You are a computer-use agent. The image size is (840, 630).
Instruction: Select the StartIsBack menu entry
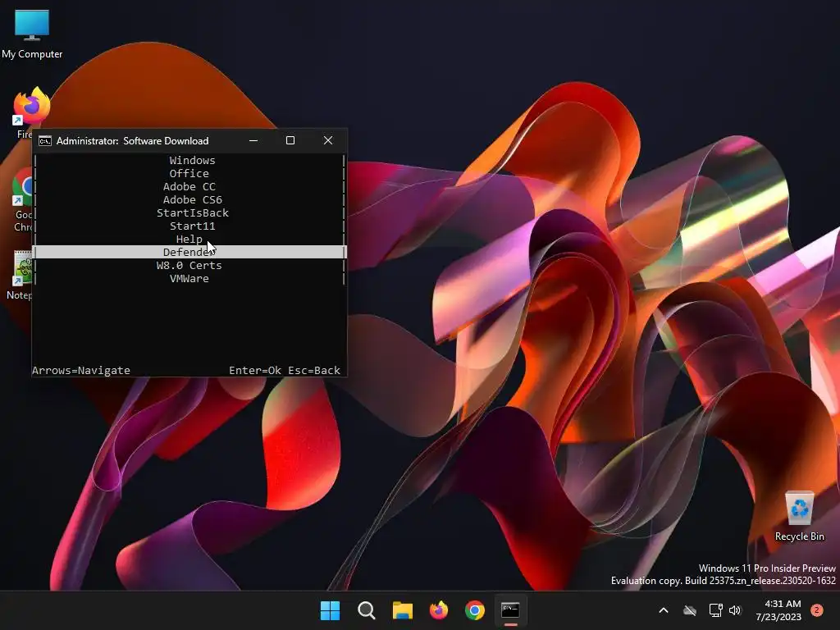[x=189, y=212]
